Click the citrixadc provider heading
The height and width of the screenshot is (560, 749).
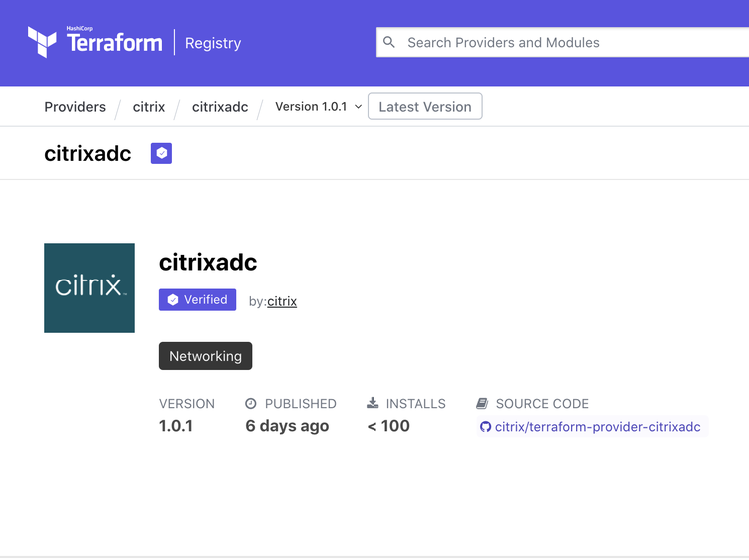pos(208,262)
